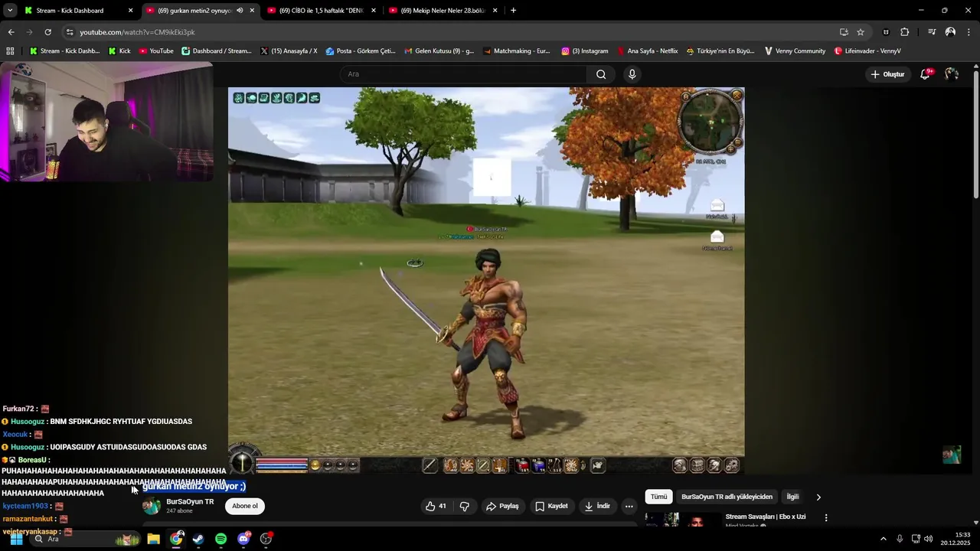Open the Chrome tab search dropdown
Screen dimensions: 980x551
pos(9,11)
